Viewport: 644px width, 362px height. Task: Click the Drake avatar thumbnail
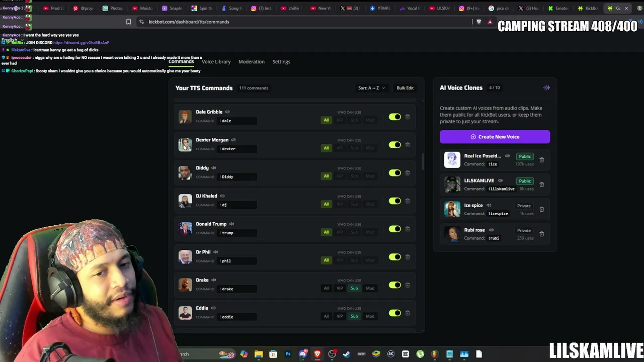[x=185, y=285]
